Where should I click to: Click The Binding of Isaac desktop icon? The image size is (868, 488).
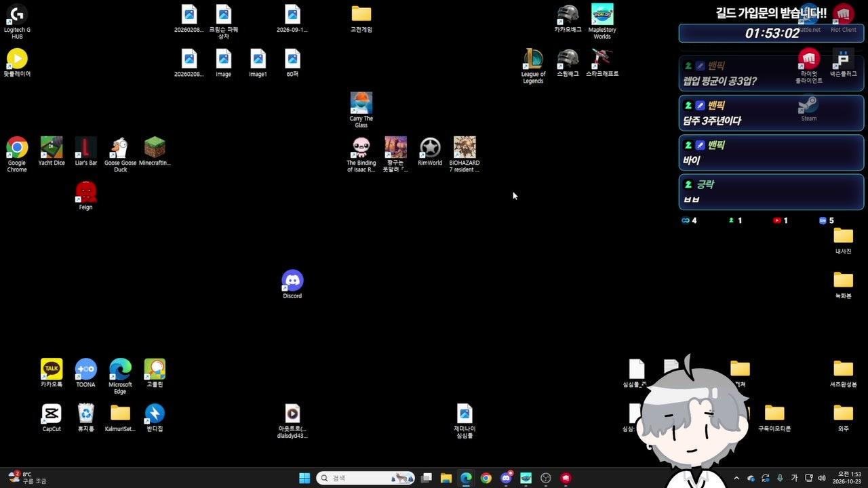click(361, 154)
